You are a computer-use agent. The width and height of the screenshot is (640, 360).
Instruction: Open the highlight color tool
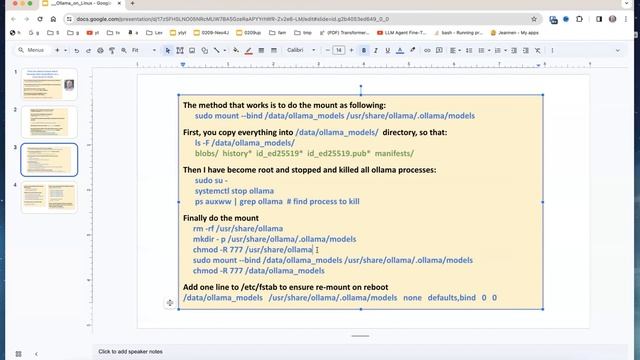point(413,51)
